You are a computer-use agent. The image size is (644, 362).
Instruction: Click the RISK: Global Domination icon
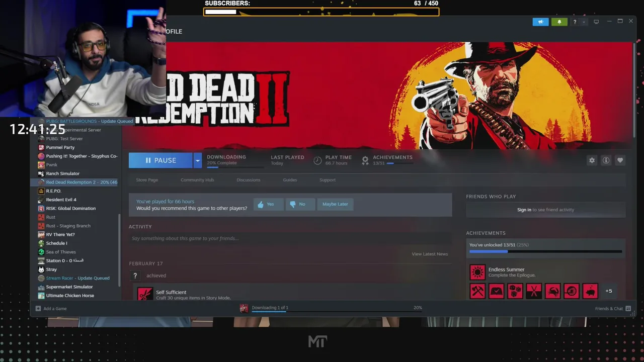(x=41, y=208)
